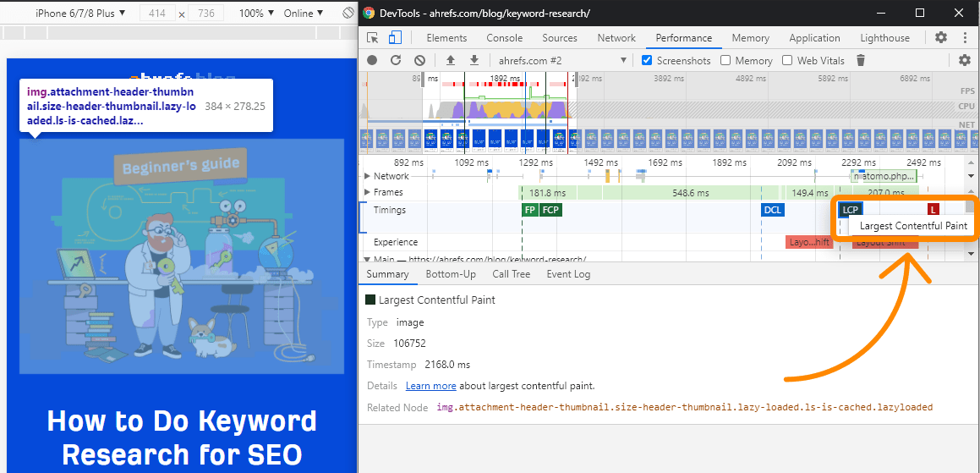Click the Learn more link
Viewport: 980px width, 473px height.
click(x=430, y=386)
